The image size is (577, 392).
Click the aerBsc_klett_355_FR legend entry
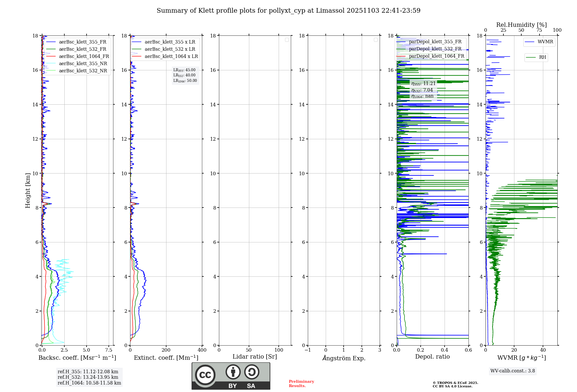click(x=83, y=42)
